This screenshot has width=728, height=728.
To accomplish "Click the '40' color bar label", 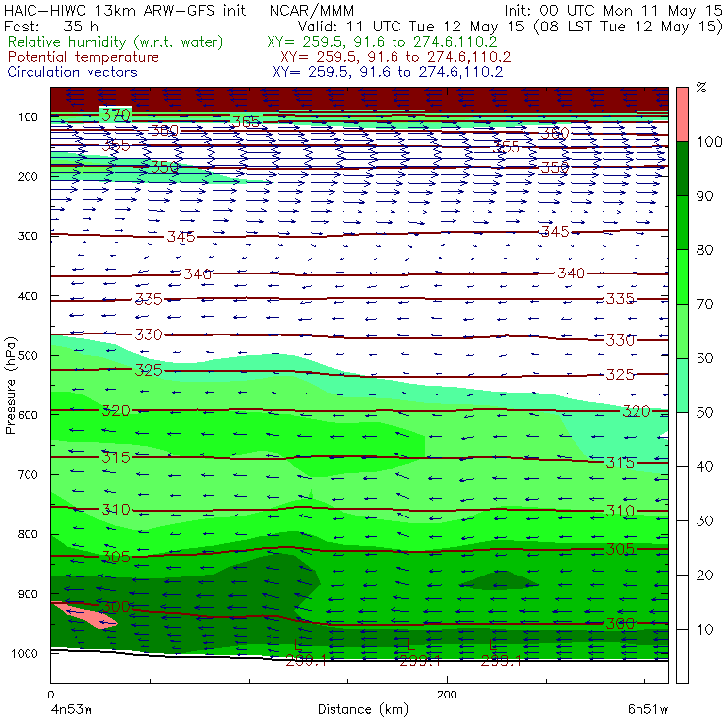I will point(704,466).
